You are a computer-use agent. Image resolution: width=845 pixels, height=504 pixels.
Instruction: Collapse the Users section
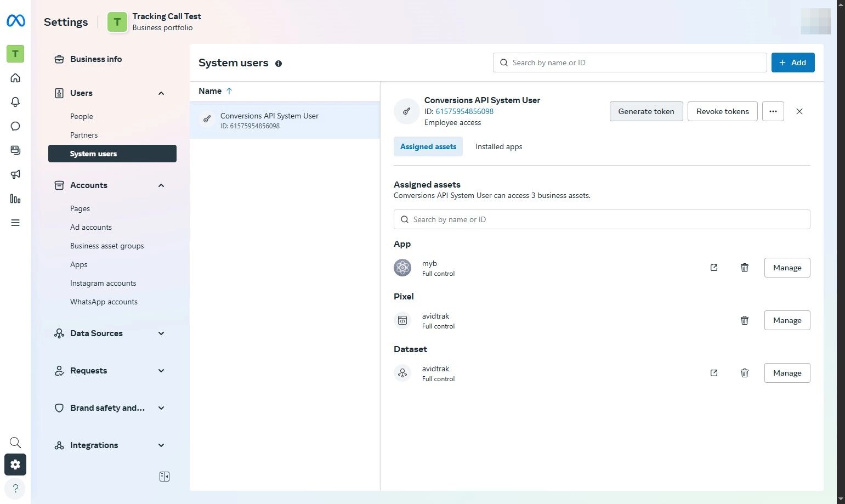coord(161,93)
